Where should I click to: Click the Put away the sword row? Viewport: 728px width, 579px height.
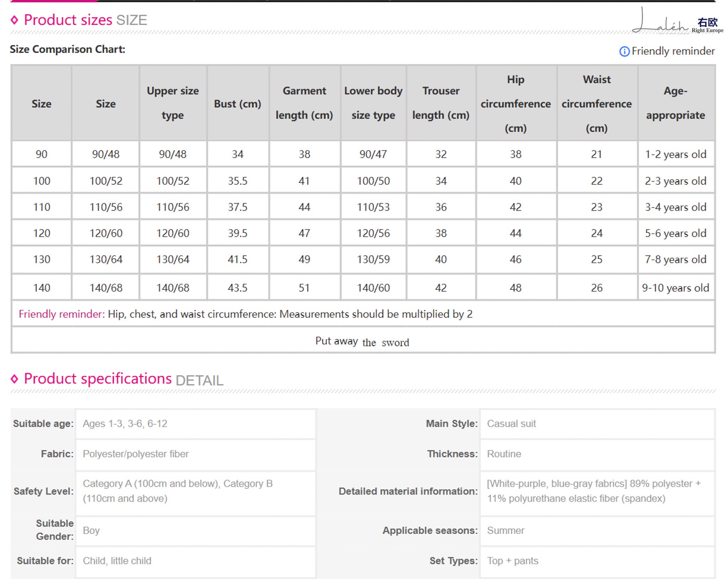pos(363,340)
